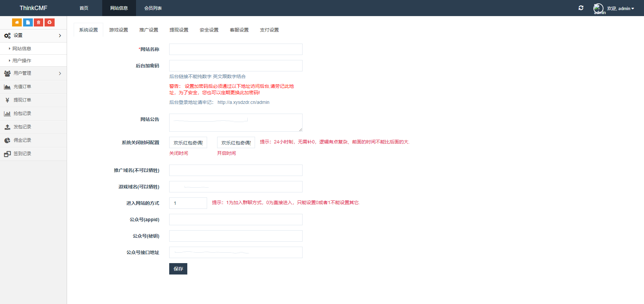Viewport: 644px width, 304px height.
Task: Focus the 公众号接口地址 input field
Action: (236, 252)
